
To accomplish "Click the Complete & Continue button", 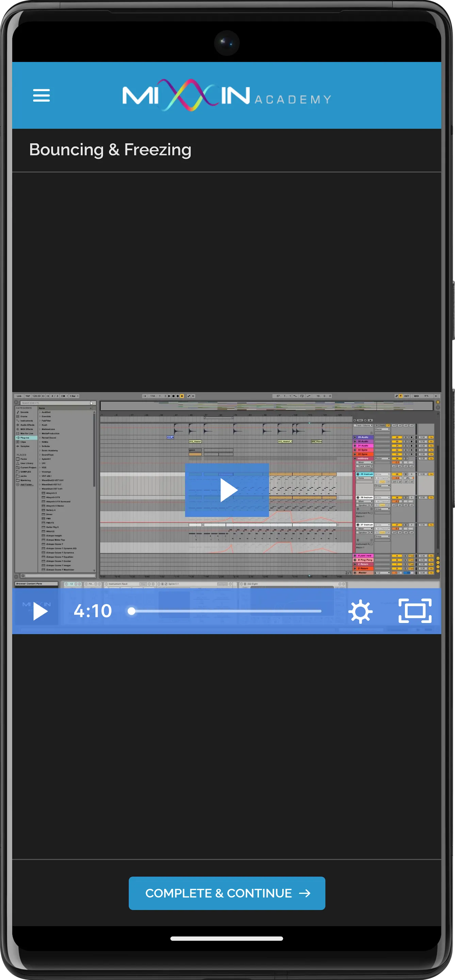I will click(x=227, y=893).
